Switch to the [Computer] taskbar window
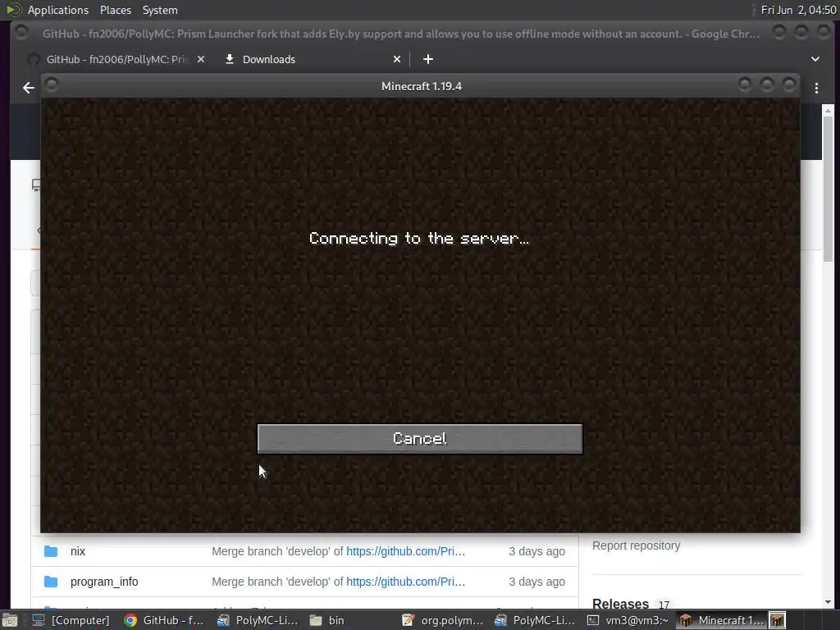The width and height of the screenshot is (840, 630). tap(71, 620)
